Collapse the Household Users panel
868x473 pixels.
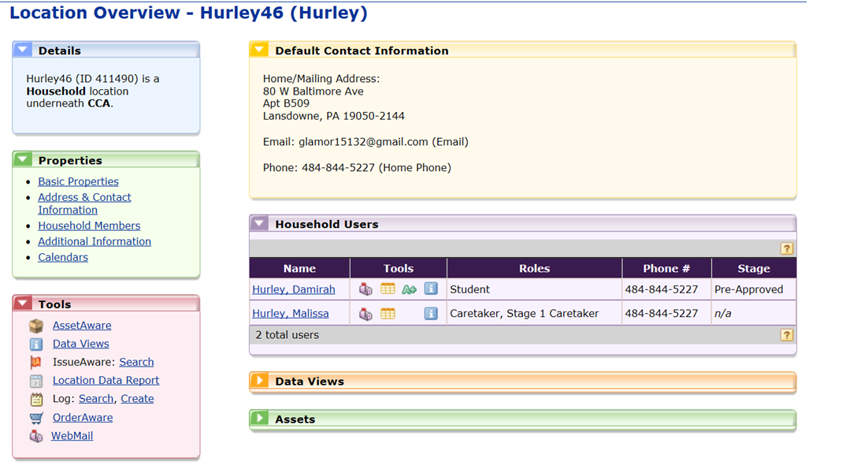(259, 224)
